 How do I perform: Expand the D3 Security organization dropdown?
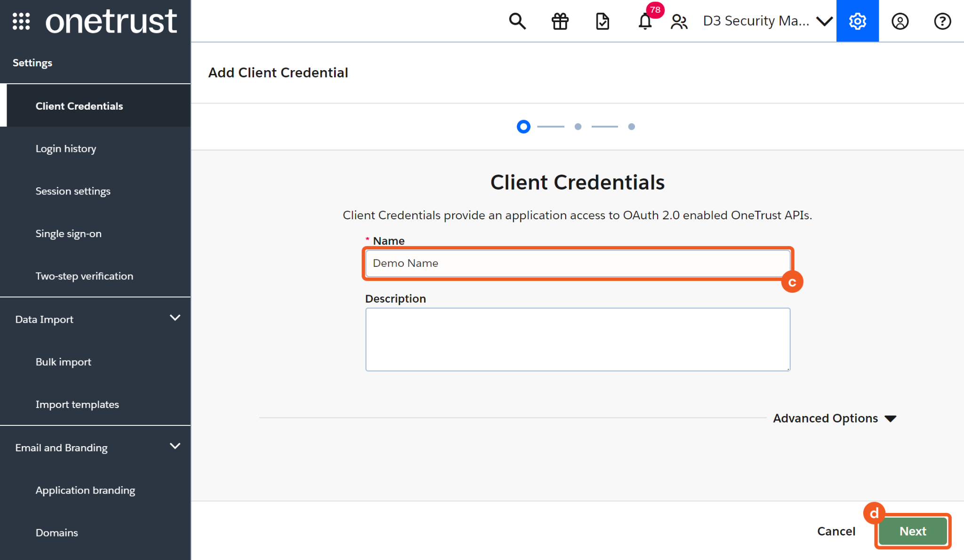767,21
